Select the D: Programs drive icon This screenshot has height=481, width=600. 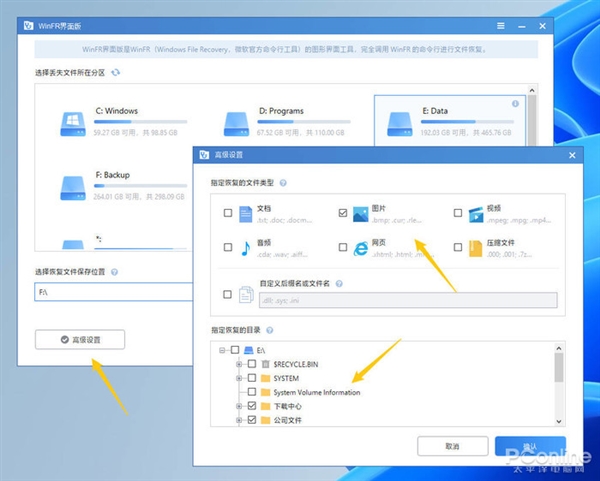point(236,124)
